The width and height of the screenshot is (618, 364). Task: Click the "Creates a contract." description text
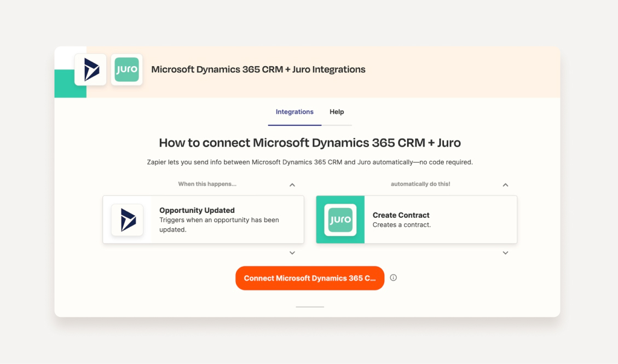(401, 225)
